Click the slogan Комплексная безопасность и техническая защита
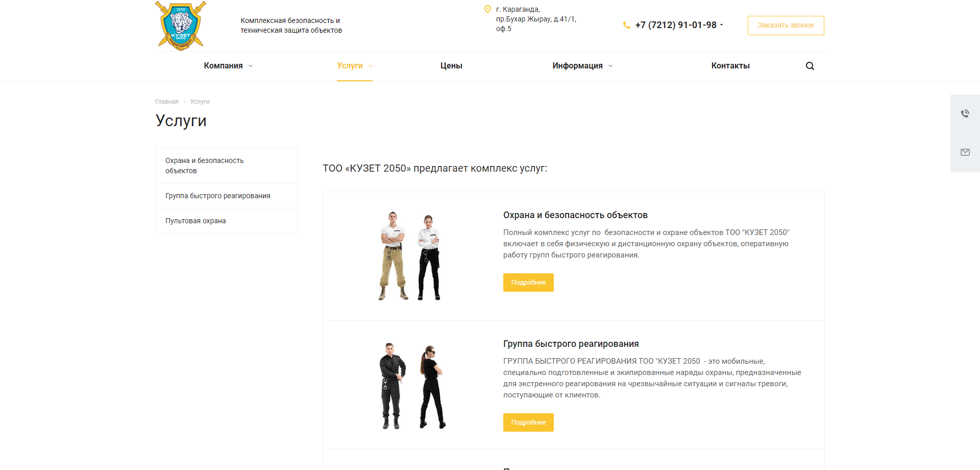980x470 pixels. point(291,26)
